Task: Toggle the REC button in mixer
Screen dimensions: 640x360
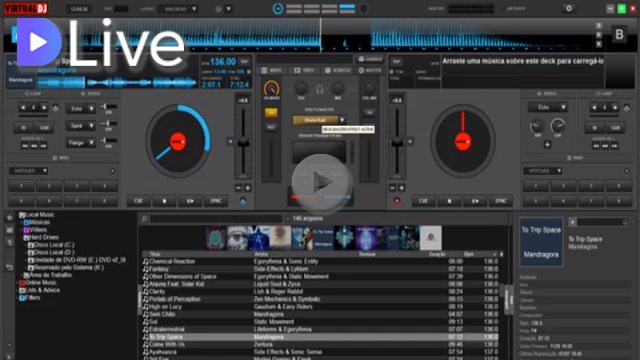Action: (271, 127)
